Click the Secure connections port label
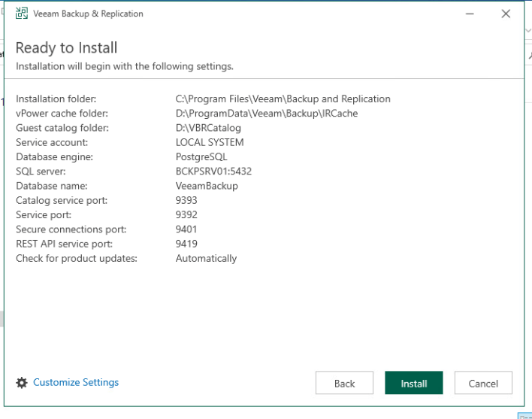This screenshot has width=532, height=419. pos(71,229)
